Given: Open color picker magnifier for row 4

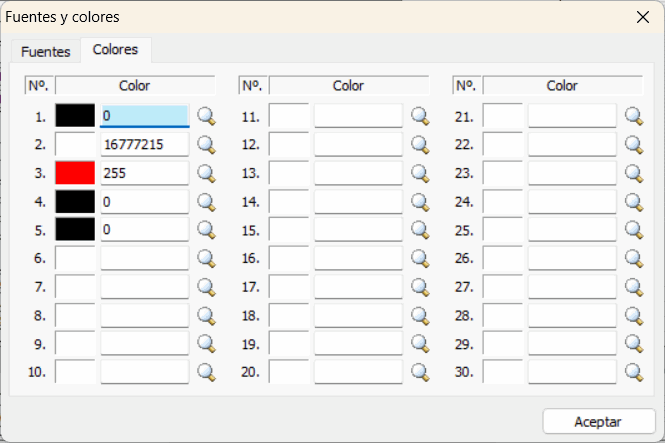Looking at the screenshot, I should tap(207, 202).
